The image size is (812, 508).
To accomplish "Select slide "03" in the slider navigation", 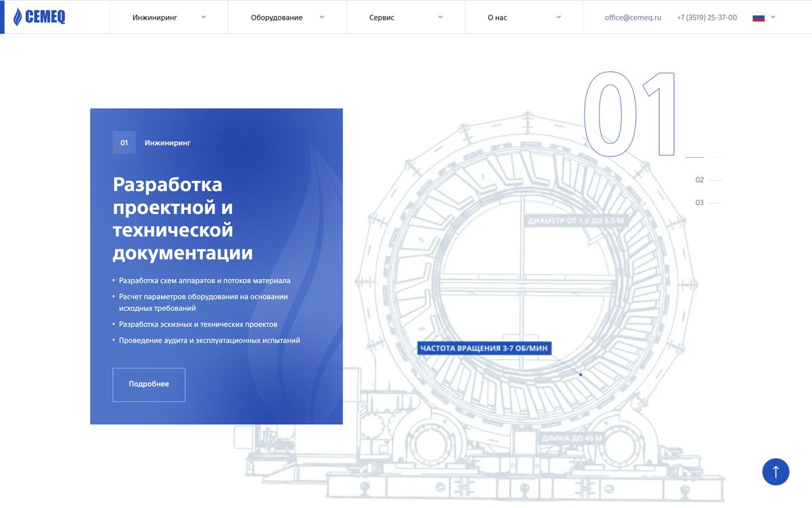I will [700, 202].
